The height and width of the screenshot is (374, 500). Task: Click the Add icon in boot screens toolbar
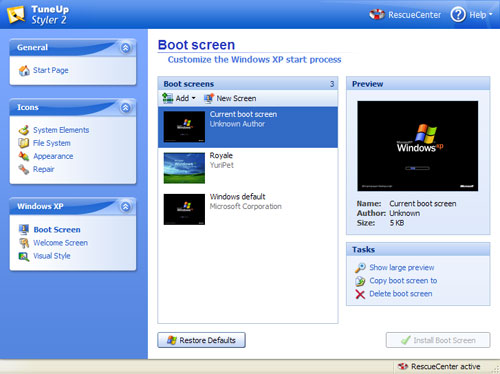167,98
